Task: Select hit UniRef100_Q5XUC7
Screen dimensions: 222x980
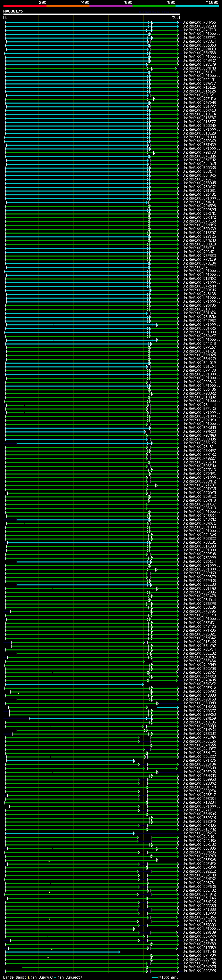Action: [199, 72]
